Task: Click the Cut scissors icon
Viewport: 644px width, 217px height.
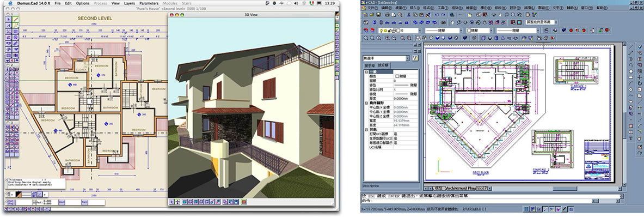Action: [x=409, y=15]
